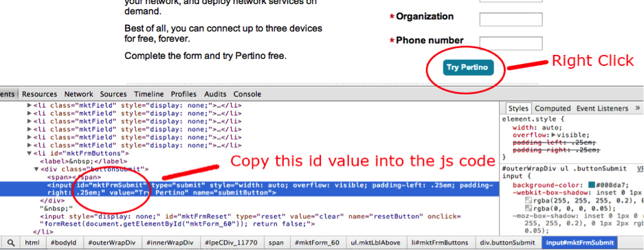Open the overflow chevron beside Event Listeners

(x=637, y=109)
